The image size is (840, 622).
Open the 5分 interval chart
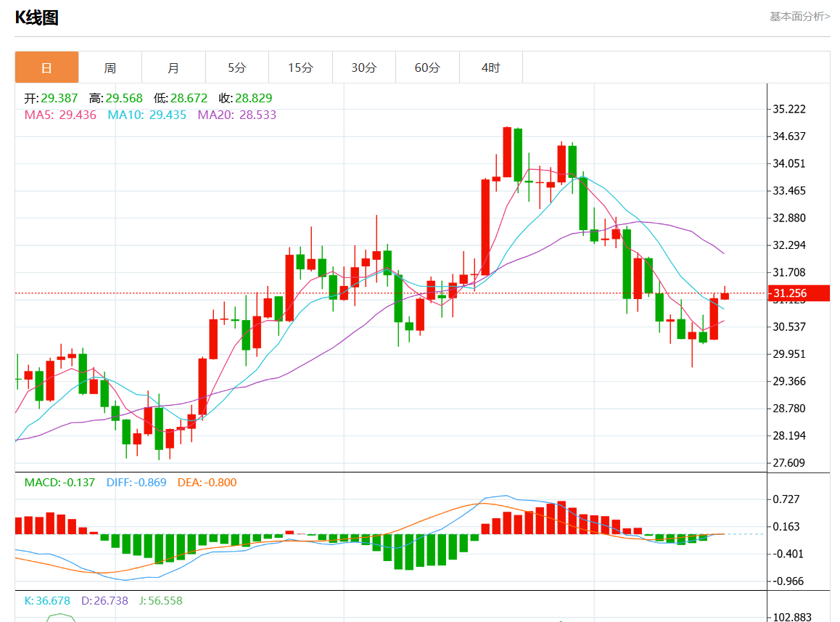(237, 67)
